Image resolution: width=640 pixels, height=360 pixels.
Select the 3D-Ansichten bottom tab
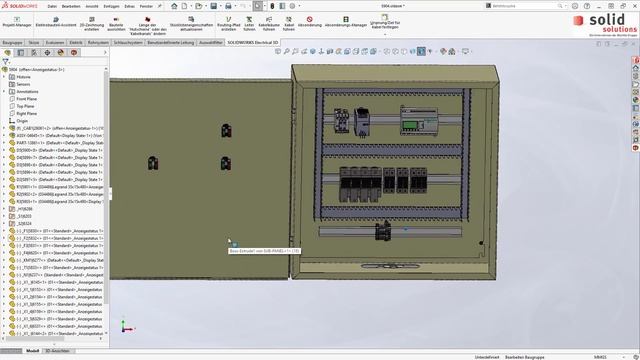click(x=57, y=351)
